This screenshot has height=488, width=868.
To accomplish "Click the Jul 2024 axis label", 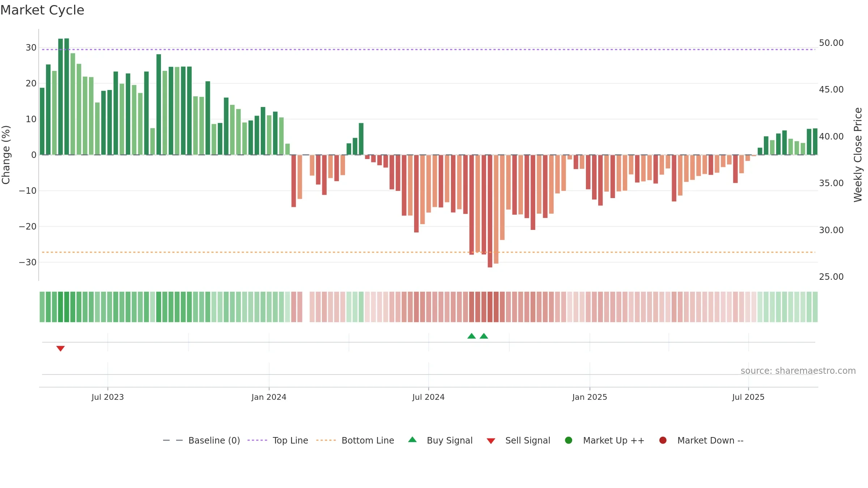I will tap(429, 397).
